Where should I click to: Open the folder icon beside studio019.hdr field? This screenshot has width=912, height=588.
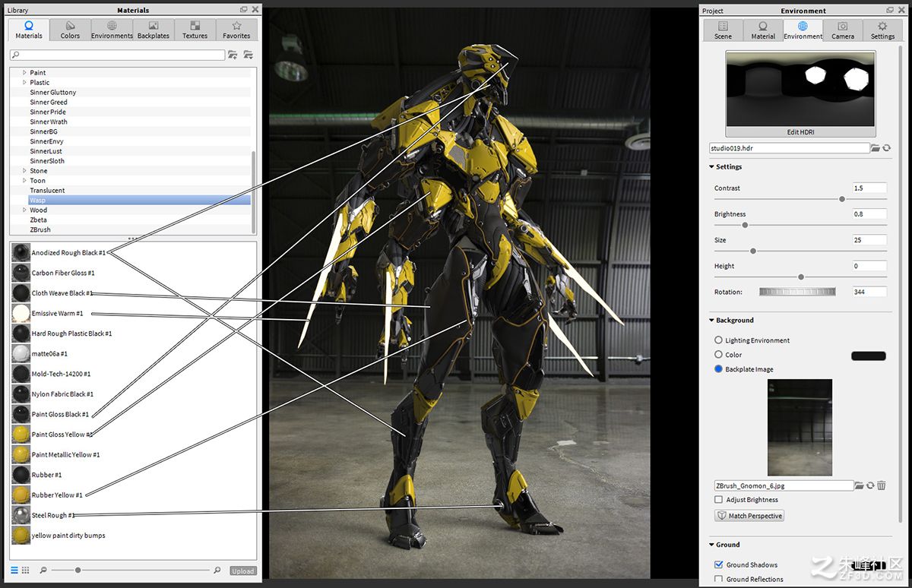click(876, 148)
